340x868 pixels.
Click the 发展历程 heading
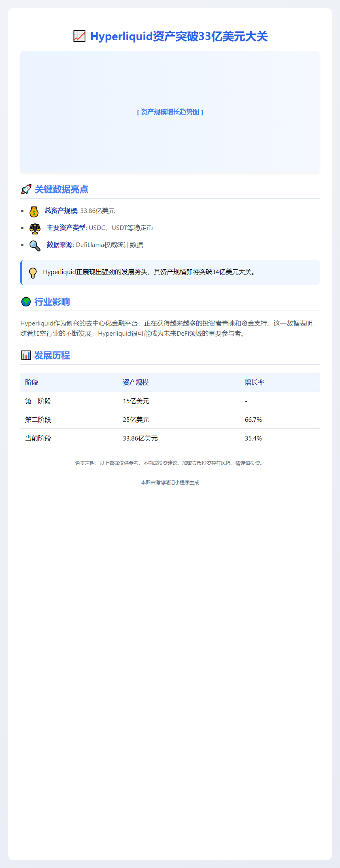[x=52, y=355]
